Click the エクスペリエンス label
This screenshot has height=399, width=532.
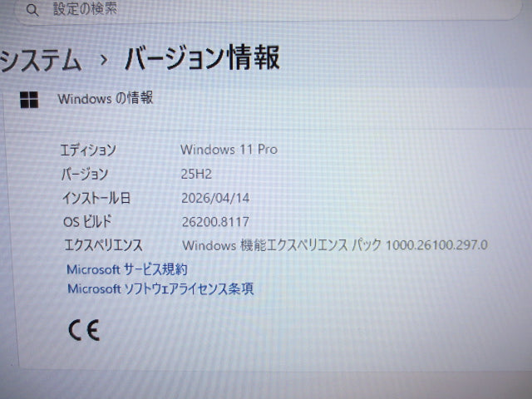point(103,245)
